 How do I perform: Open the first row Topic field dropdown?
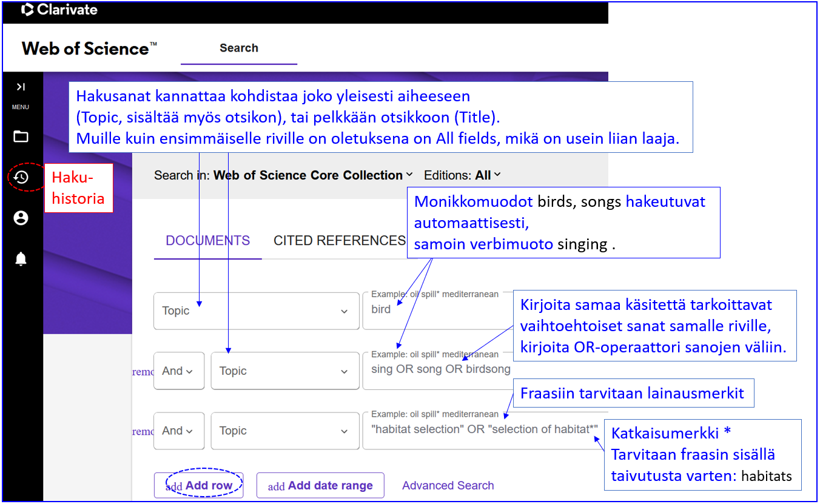(256, 311)
